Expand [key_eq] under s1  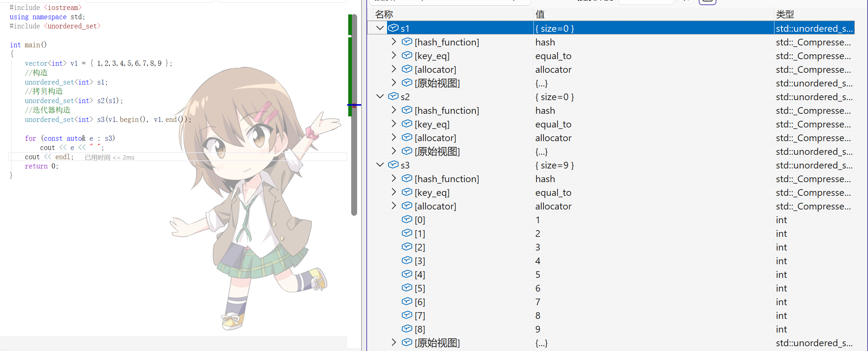[394, 55]
